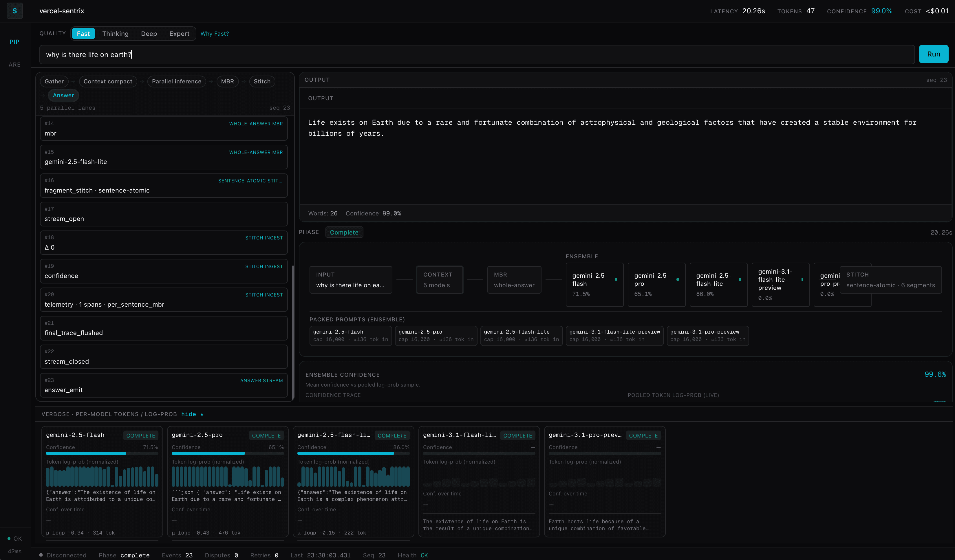Select the Stitch stage tab
The height and width of the screenshot is (560, 955).
[x=262, y=81]
